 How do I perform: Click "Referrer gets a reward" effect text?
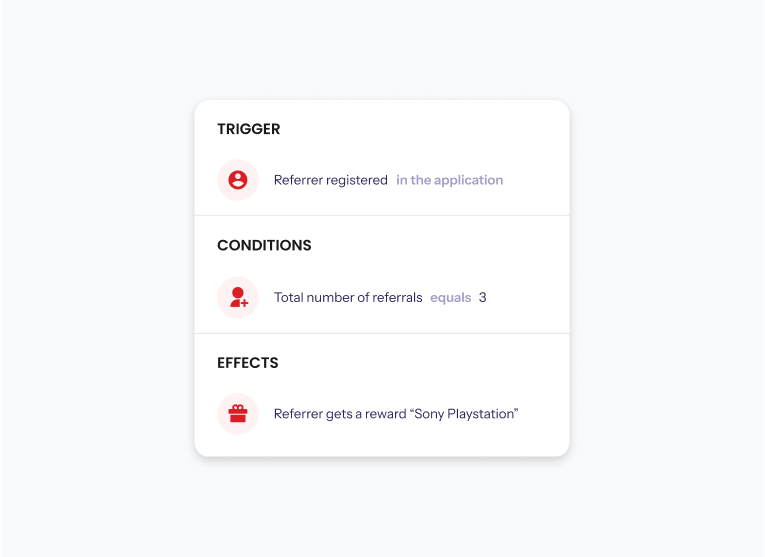click(340, 414)
